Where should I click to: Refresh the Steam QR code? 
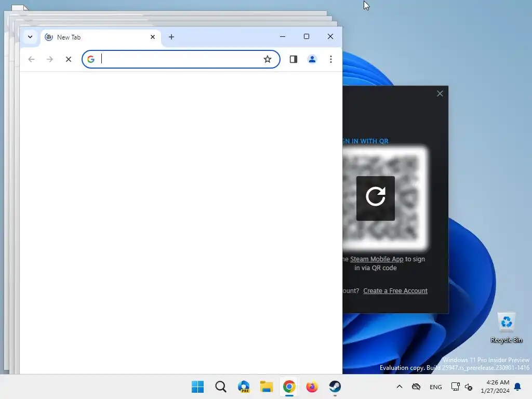click(x=376, y=198)
